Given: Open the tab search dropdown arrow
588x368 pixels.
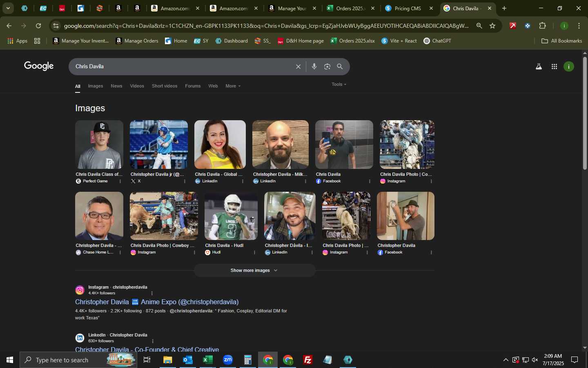Looking at the screenshot, I should [8, 8].
